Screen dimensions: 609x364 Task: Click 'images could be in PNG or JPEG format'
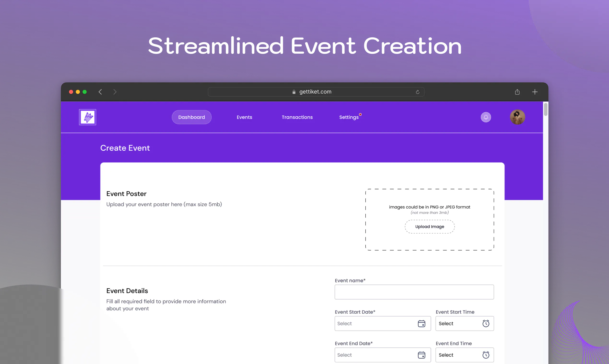429,207
